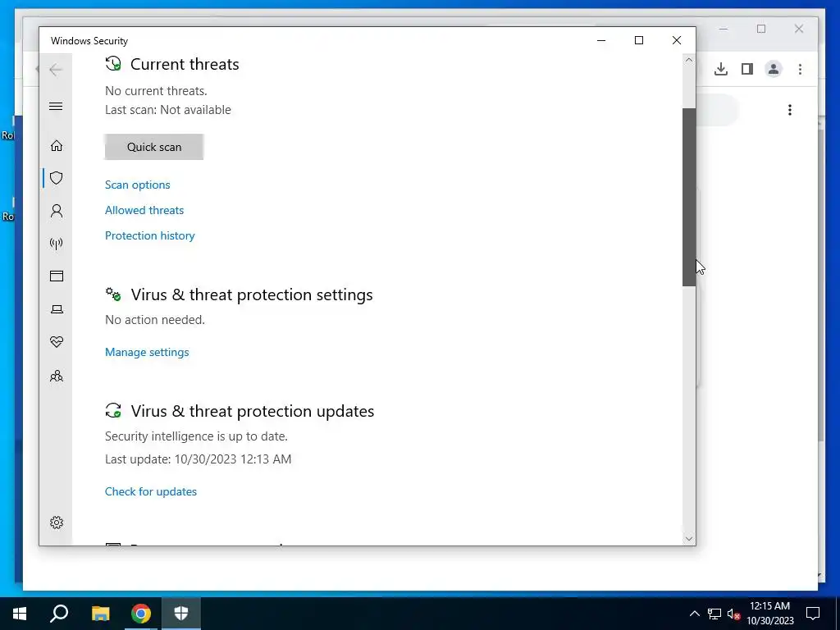
Task: Open taskbar Search
Action: (59, 614)
